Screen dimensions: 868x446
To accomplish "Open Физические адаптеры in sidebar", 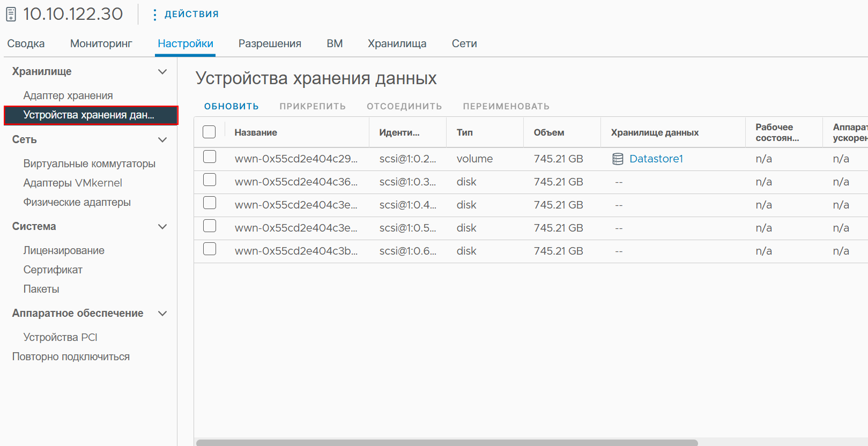I will pyautogui.click(x=77, y=202).
